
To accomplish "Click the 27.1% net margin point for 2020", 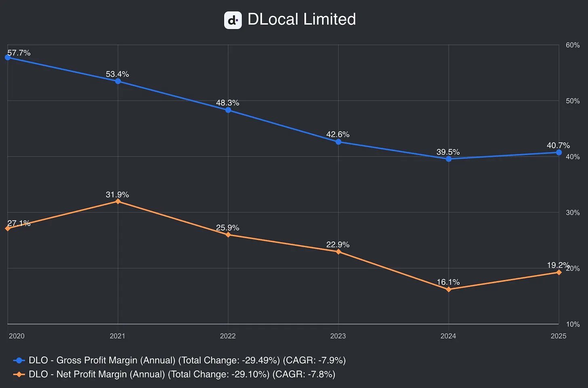I will [x=8, y=229].
